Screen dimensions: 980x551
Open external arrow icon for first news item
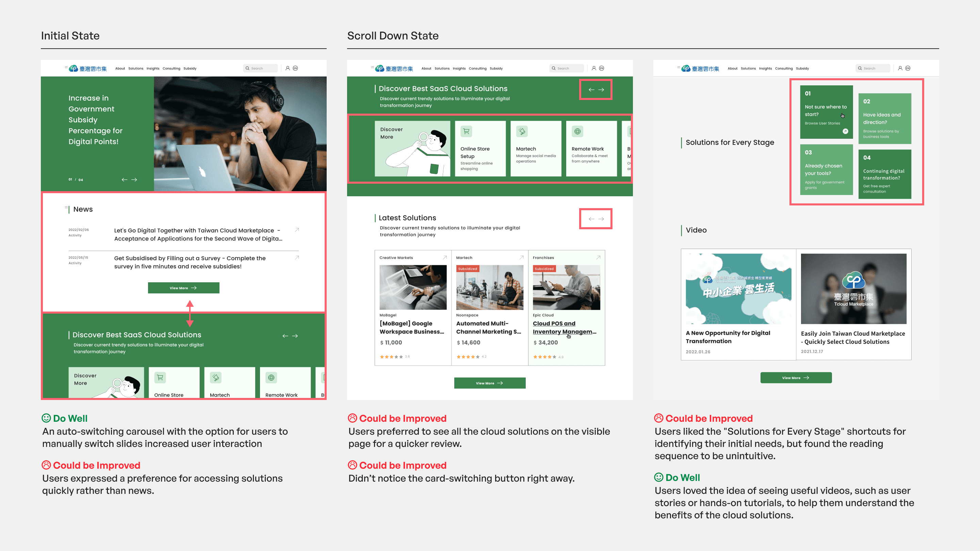point(297,230)
